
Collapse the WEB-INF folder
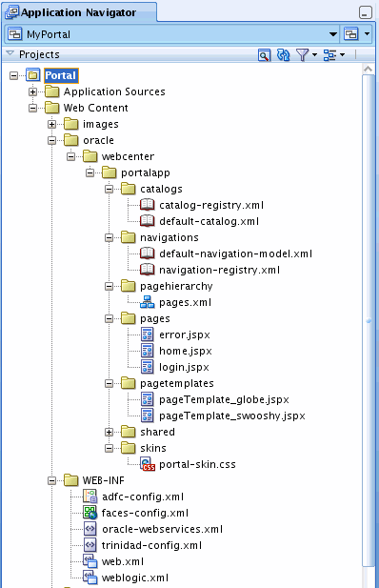[x=52, y=480]
